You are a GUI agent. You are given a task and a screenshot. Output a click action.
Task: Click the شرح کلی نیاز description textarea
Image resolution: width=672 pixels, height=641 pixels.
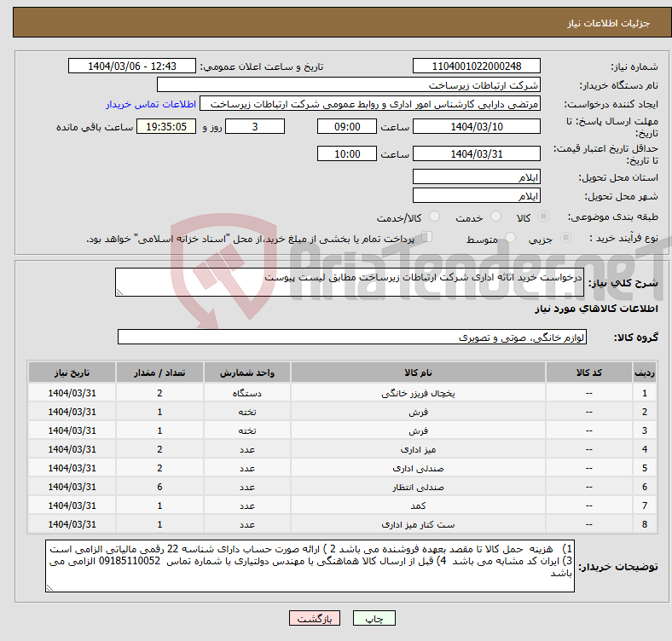click(350, 282)
